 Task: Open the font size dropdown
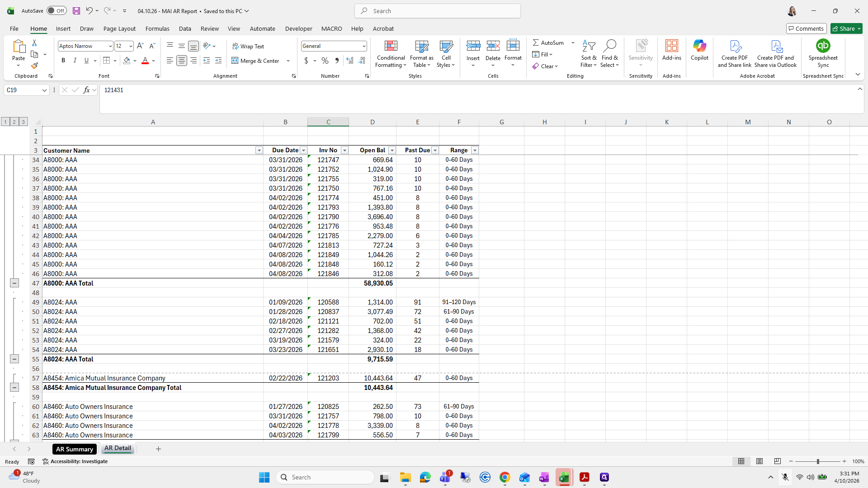click(131, 46)
